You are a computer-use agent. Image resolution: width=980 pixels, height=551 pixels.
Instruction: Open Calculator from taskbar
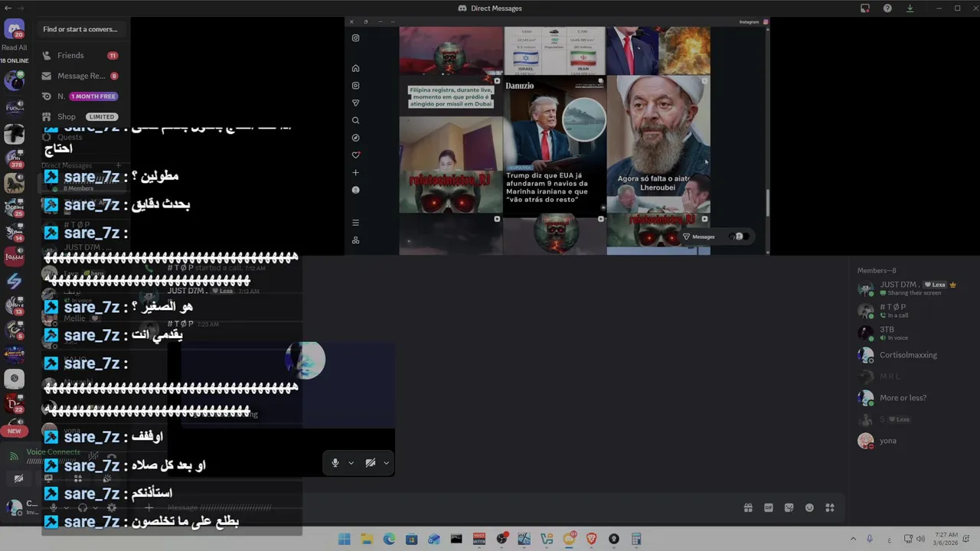click(636, 539)
